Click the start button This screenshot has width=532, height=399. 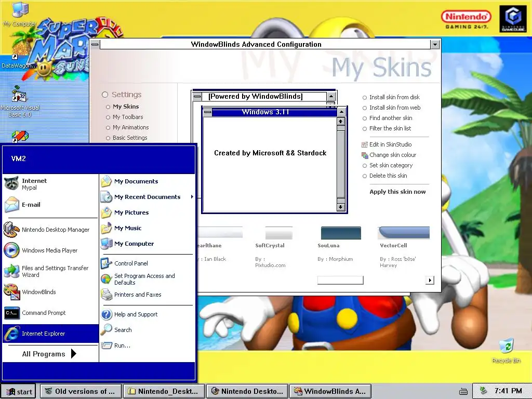pos(19,392)
